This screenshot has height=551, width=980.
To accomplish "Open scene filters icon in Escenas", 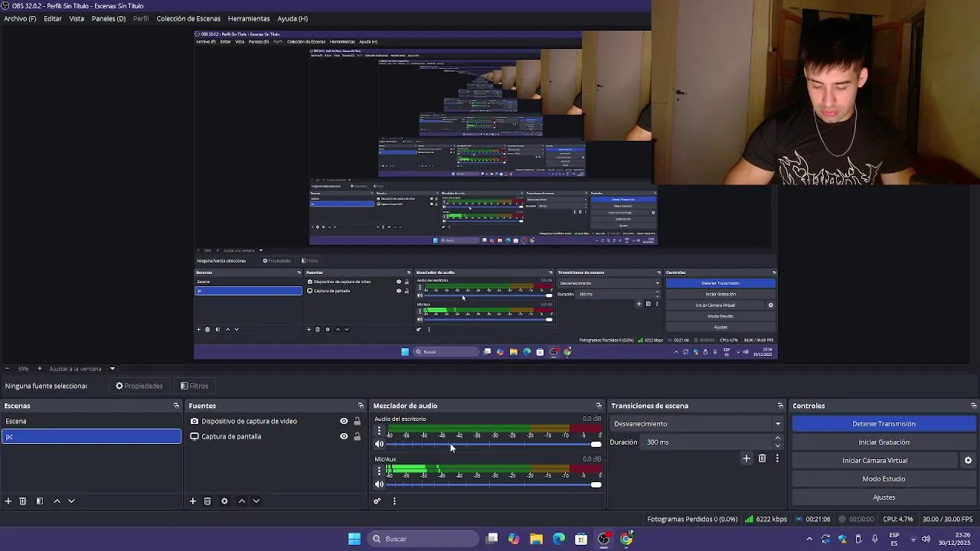I will coord(40,501).
